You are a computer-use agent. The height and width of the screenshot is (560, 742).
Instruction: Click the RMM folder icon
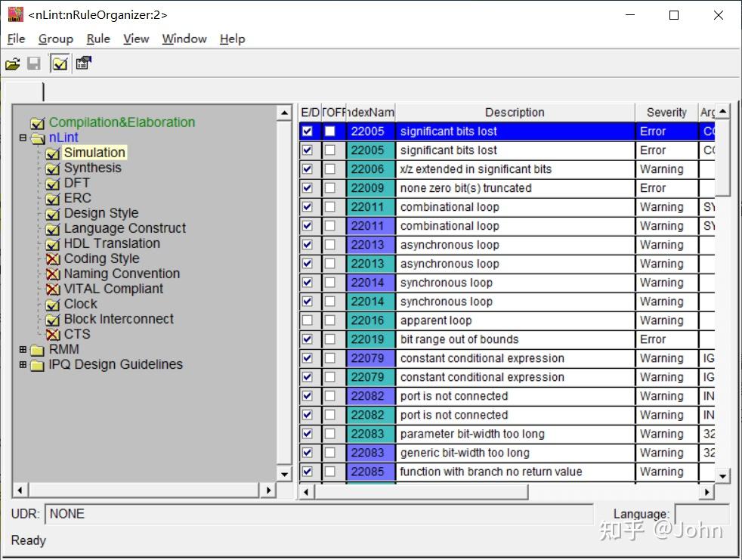pos(37,350)
